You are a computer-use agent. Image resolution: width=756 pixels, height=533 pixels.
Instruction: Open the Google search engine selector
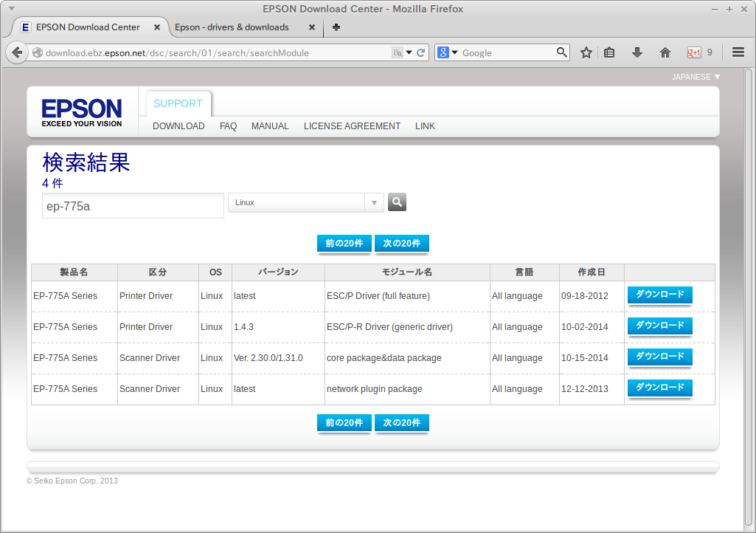[448, 52]
